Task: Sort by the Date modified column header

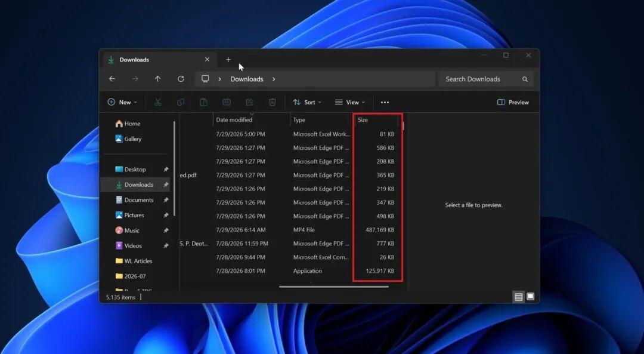Action: pyautogui.click(x=252, y=120)
